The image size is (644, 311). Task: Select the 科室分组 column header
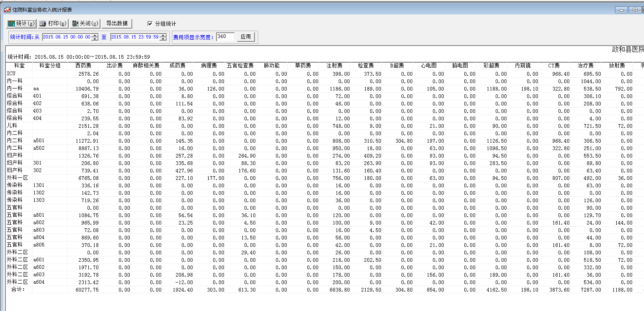click(50, 66)
